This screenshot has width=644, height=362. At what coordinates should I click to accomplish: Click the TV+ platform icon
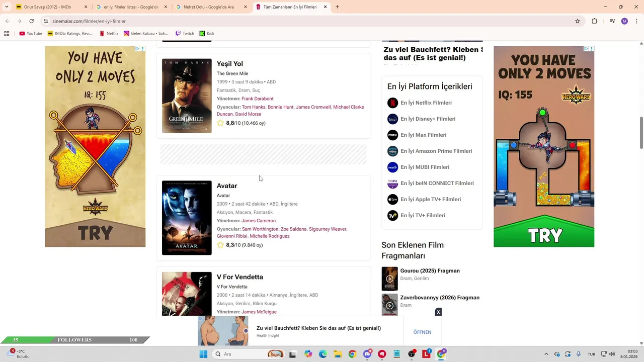[392, 215]
